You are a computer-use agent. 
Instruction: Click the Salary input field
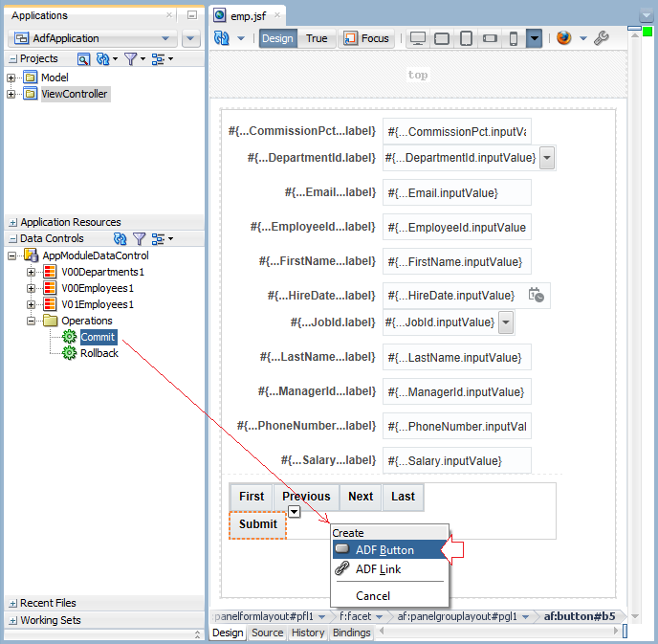(457, 461)
